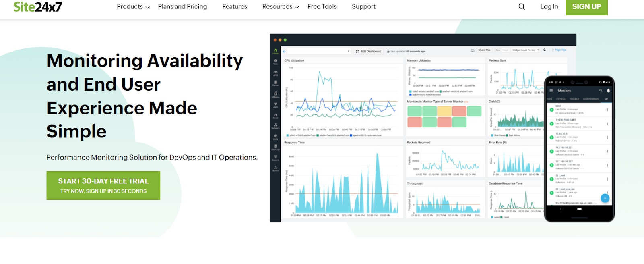Open APM icon in dashboard sidebar
Viewport: 644px width, 264px height.
(275, 73)
